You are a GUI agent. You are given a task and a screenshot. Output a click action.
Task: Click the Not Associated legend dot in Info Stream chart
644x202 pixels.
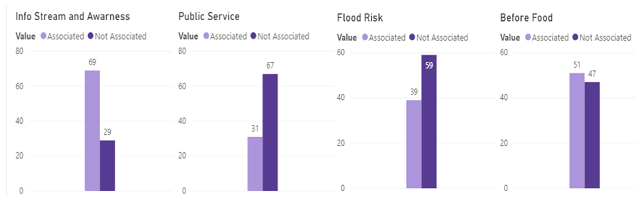[91, 36]
